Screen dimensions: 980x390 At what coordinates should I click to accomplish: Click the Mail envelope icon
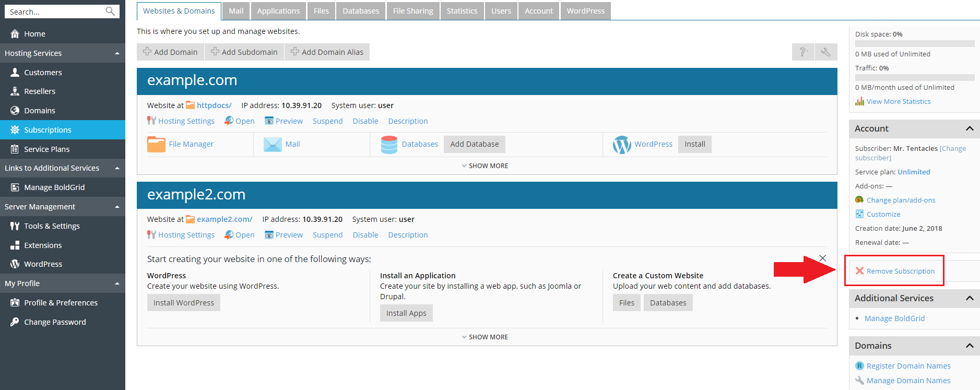(x=273, y=144)
